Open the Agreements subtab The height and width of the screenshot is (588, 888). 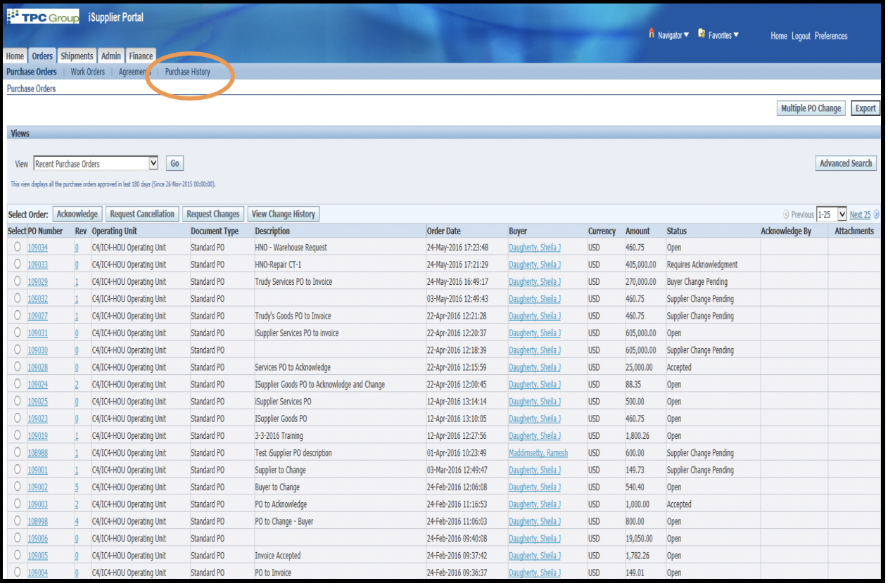click(134, 72)
